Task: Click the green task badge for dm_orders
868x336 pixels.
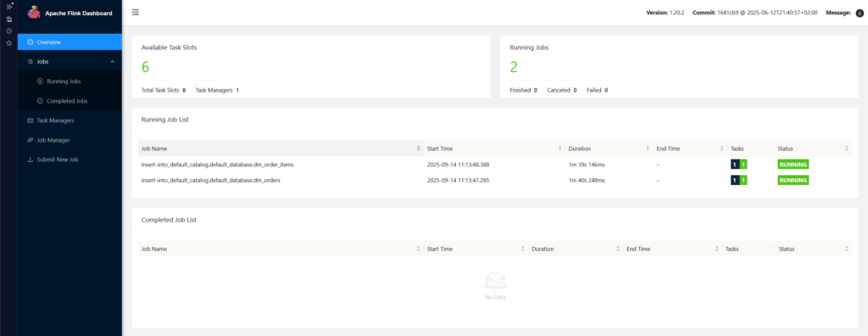Action: [x=743, y=180]
